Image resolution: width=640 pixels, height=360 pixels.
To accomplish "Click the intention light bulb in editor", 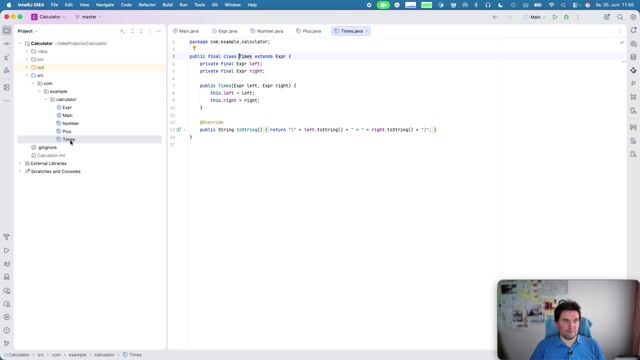I will tap(194, 48).
